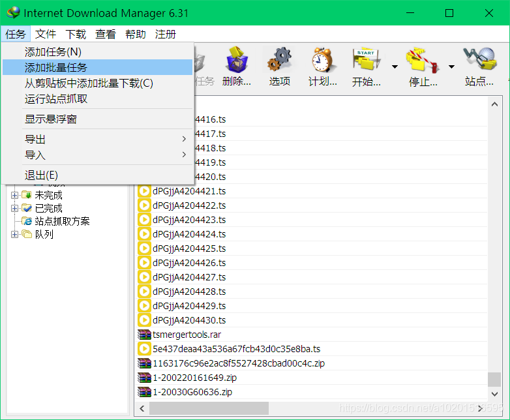Screen dimensions: 510x420
Task: Click the horizontal scrollbar thumb
Action: pos(209,408)
